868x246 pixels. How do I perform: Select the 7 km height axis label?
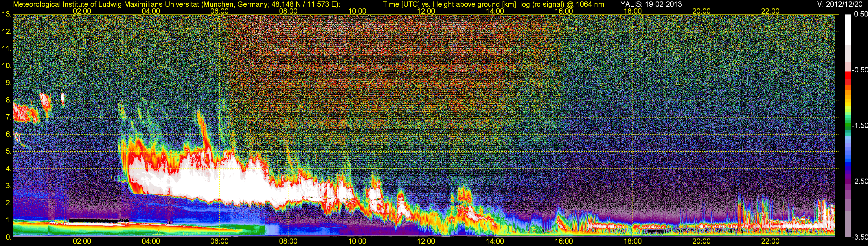click(x=8, y=117)
